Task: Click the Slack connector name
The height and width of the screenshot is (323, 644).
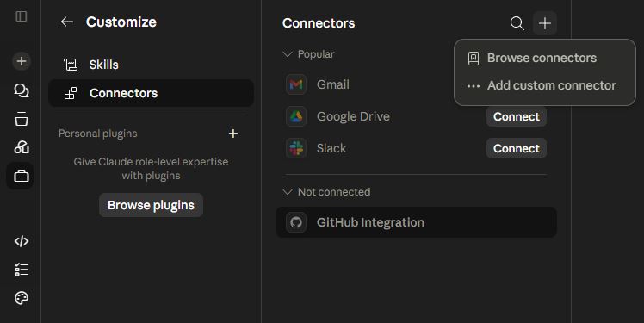Action: [x=331, y=148]
